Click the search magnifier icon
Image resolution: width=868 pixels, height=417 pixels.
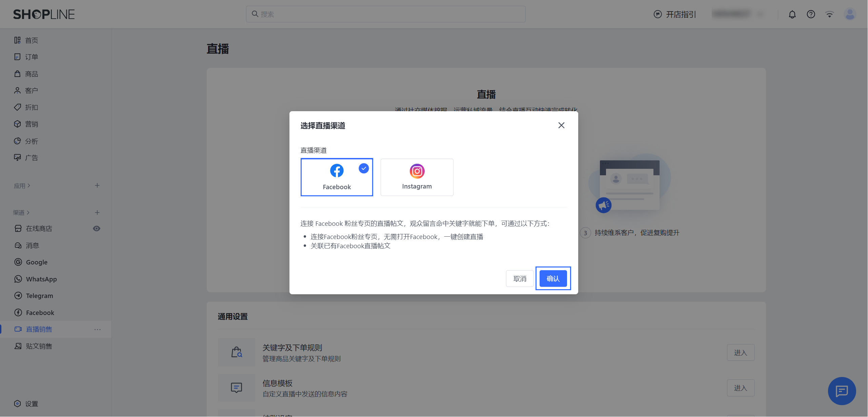coord(255,14)
